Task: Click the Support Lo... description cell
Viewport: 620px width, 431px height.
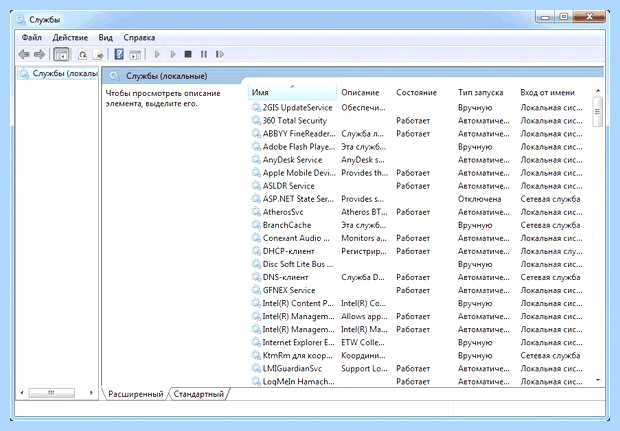Action: (x=364, y=368)
